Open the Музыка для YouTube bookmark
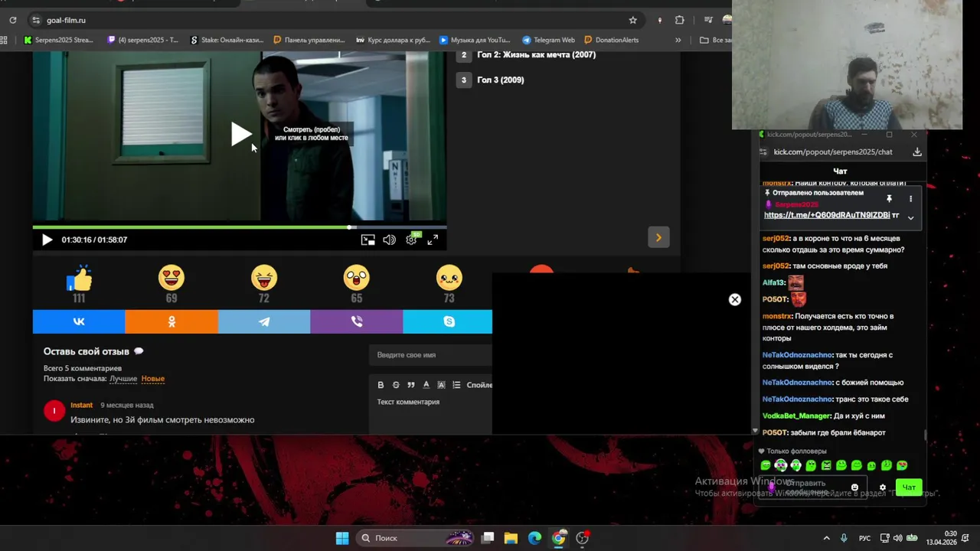The width and height of the screenshot is (980, 551). tap(475, 40)
